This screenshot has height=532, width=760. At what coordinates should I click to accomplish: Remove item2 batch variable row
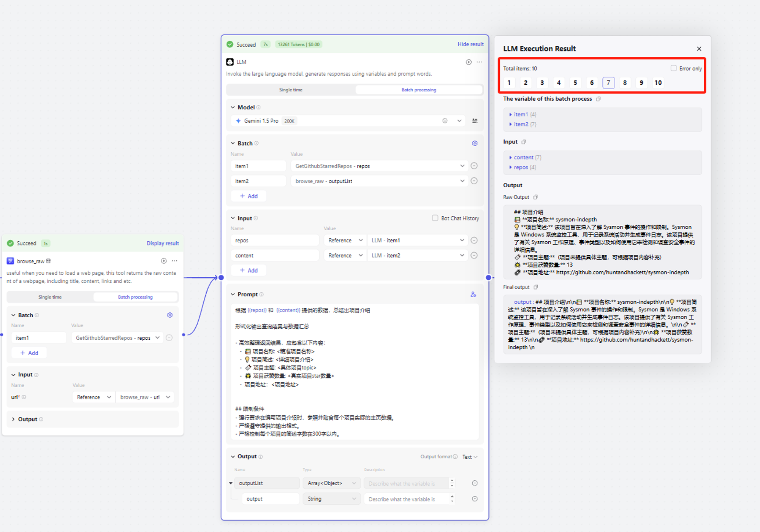[474, 181]
